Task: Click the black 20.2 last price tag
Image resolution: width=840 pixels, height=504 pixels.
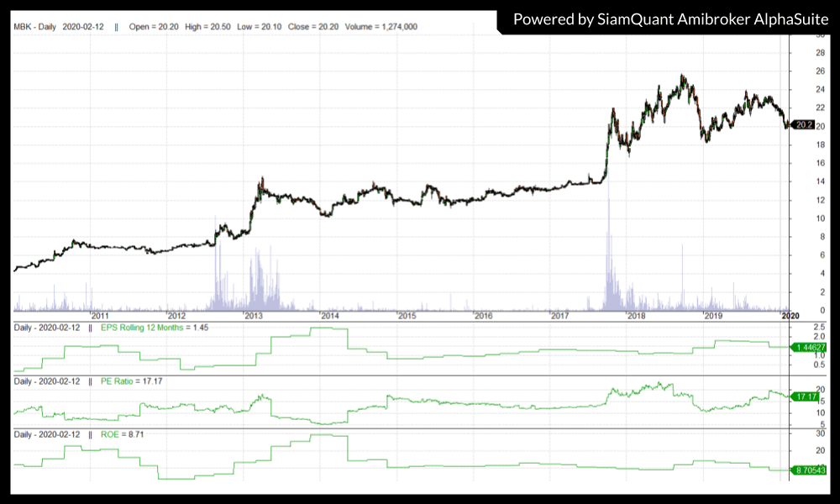Action: 804,125
